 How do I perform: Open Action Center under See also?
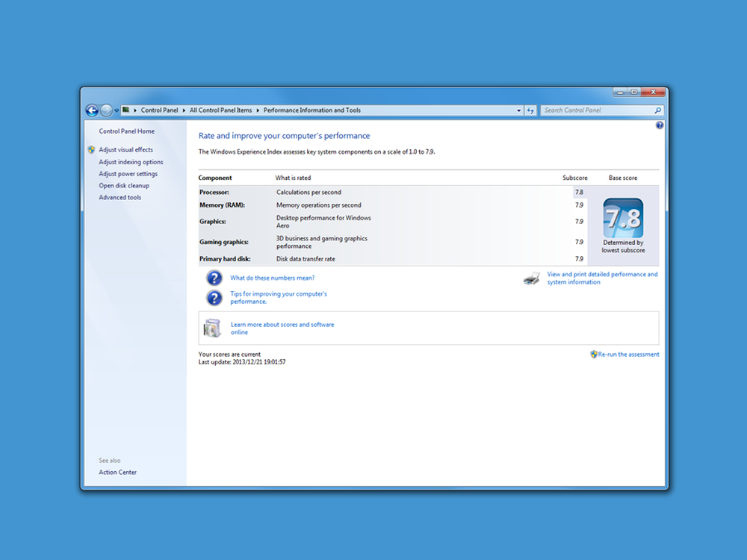click(118, 473)
